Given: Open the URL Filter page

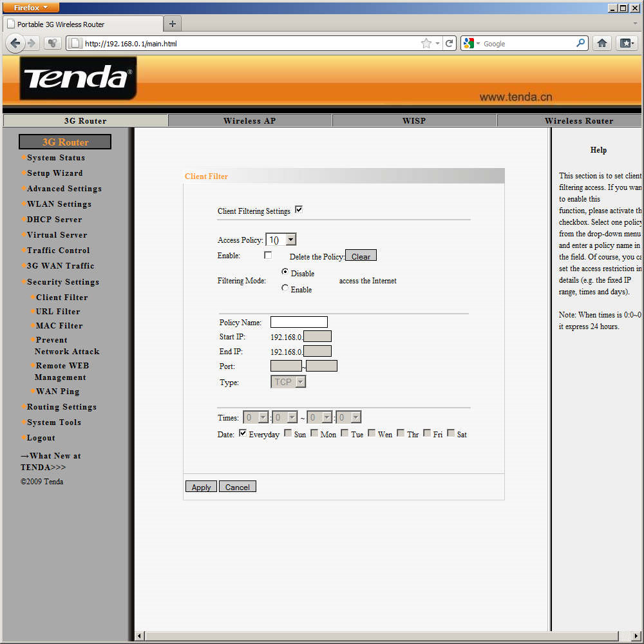Looking at the screenshot, I should pos(58,311).
